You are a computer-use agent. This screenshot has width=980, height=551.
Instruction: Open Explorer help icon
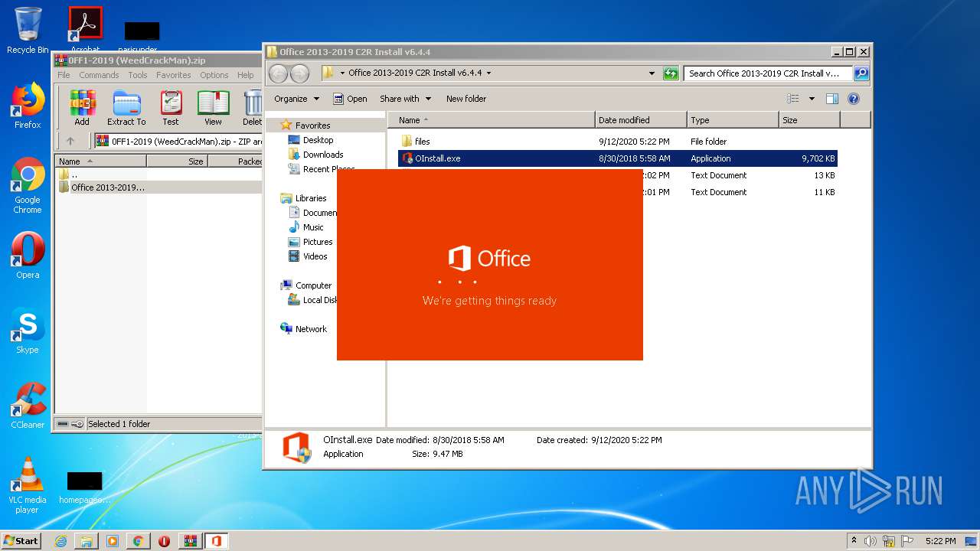(x=854, y=99)
